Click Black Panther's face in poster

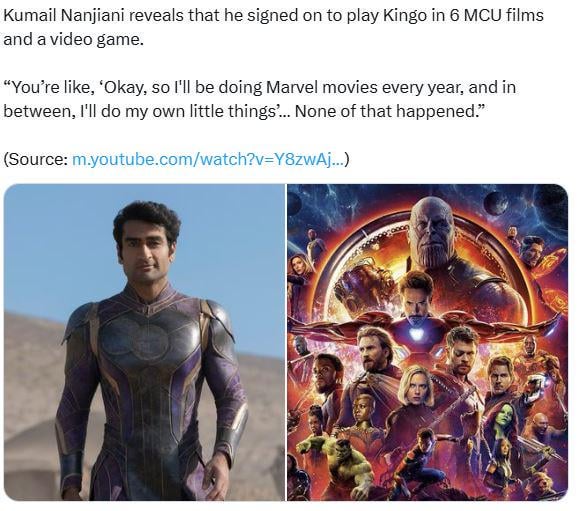pyautogui.click(x=327, y=373)
